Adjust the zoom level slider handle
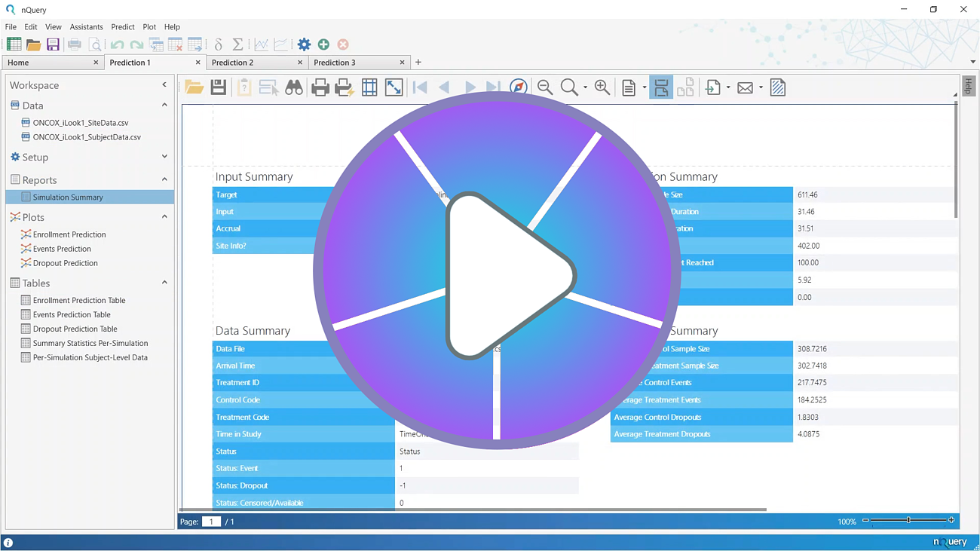 pyautogui.click(x=908, y=521)
